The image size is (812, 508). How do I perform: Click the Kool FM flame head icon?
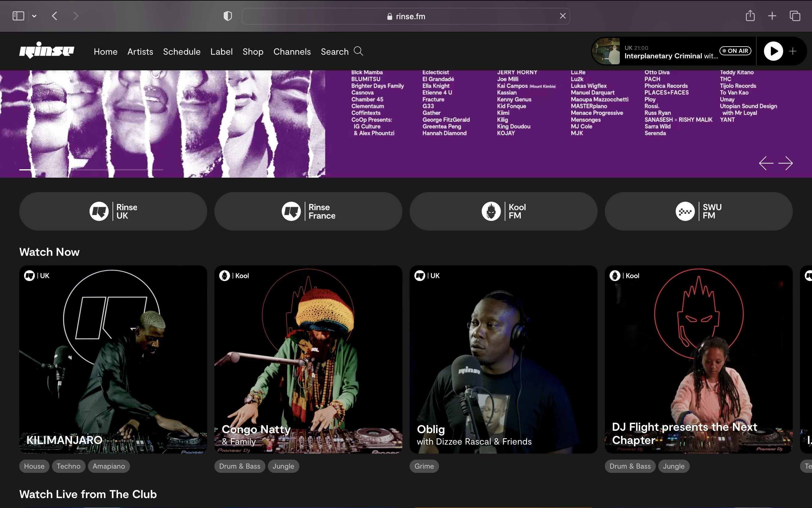pos(491,211)
